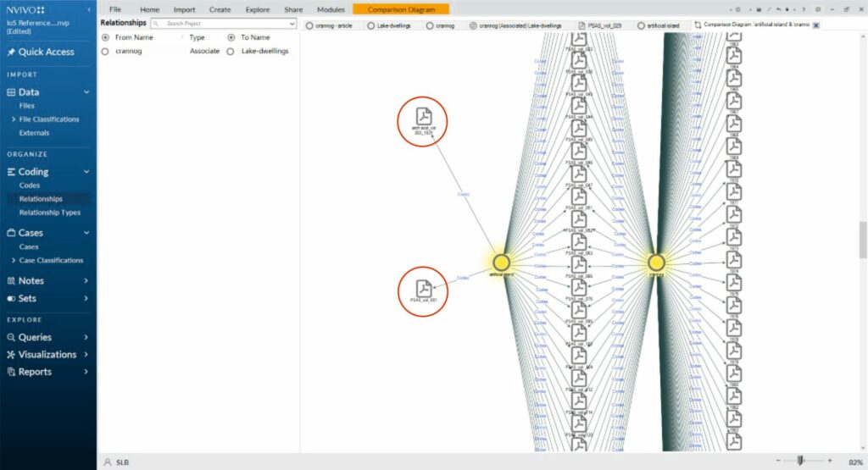Click the Data section icon
This screenshot has height=470, width=868.
[x=10, y=92]
